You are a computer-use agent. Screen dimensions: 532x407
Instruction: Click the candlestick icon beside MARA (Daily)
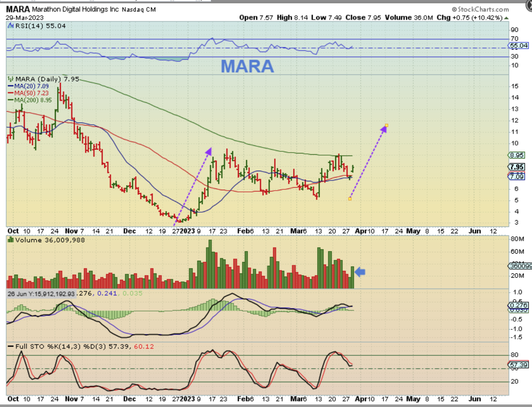point(11,79)
